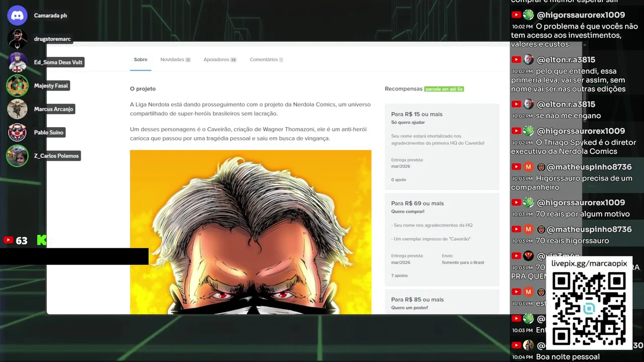The image size is (644, 362).
Task: Click the 'Ed_Soma Deus Vult' name label
Action: (x=58, y=62)
